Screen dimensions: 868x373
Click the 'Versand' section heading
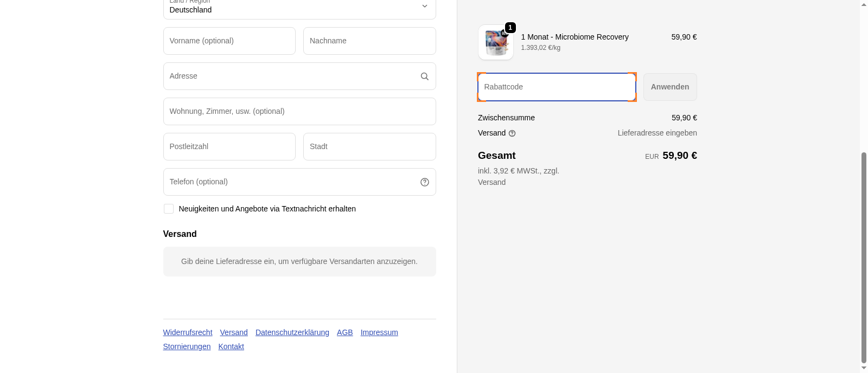180,234
